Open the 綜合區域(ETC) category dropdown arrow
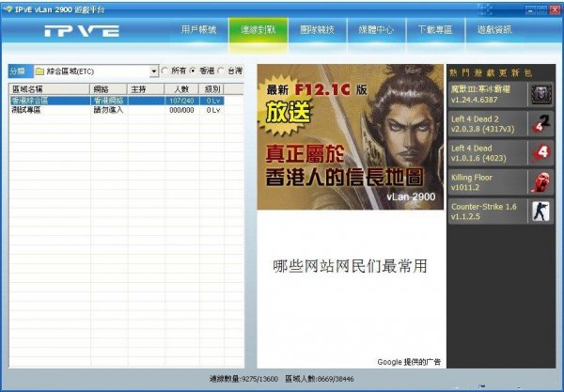The height and width of the screenshot is (392, 564). pos(154,71)
